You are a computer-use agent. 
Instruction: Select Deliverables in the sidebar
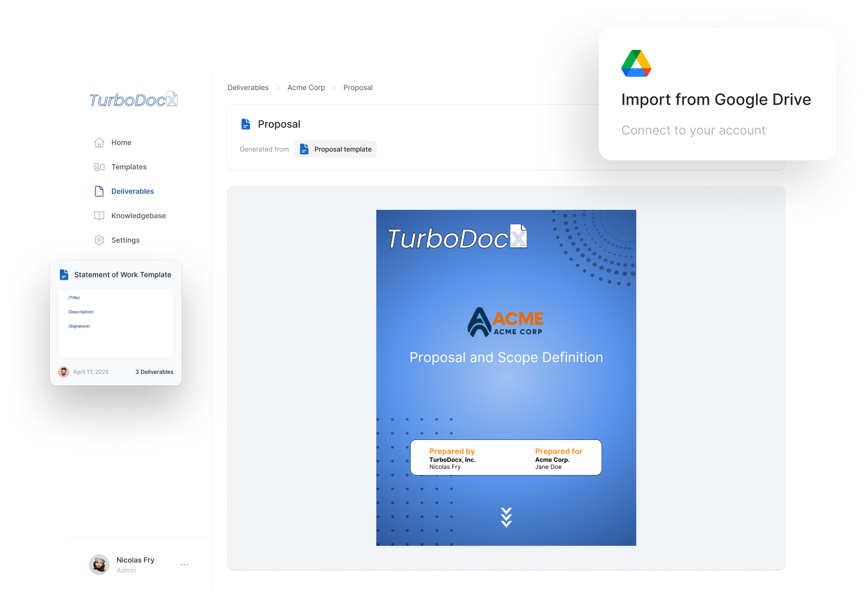click(x=132, y=191)
